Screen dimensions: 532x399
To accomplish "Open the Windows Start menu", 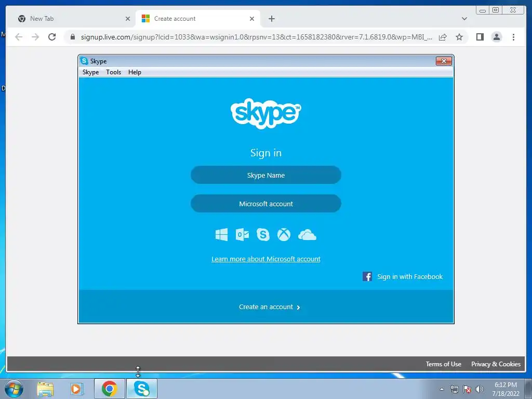I will point(14,389).
